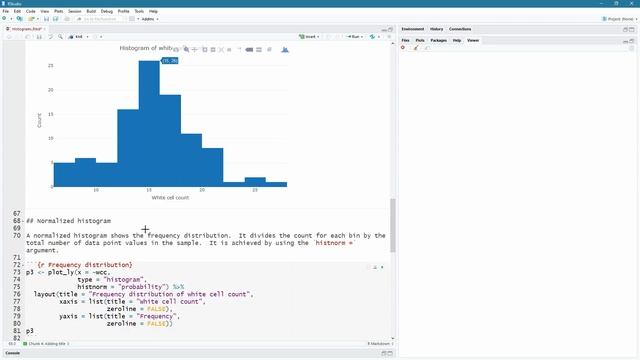Click the editor vertical scrollbar thumb
The height and width of the screenshot is (360, 640).
pos(393,225)
